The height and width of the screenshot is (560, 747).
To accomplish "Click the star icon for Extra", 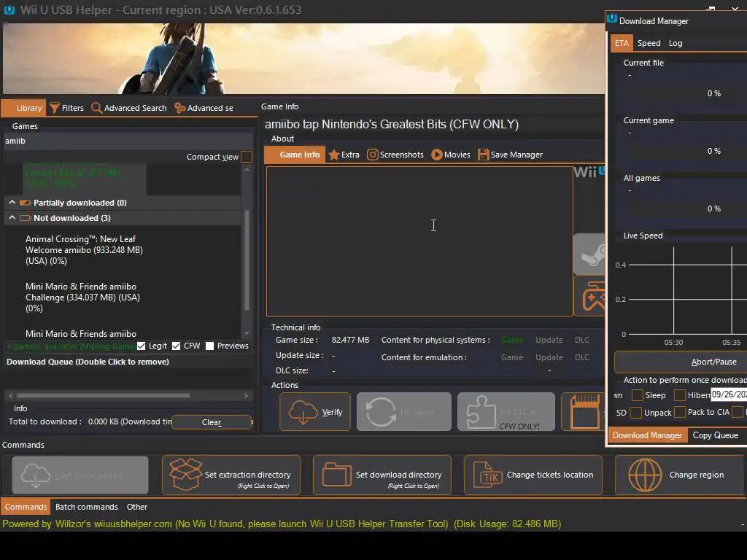I will click(x=334, y=155).
